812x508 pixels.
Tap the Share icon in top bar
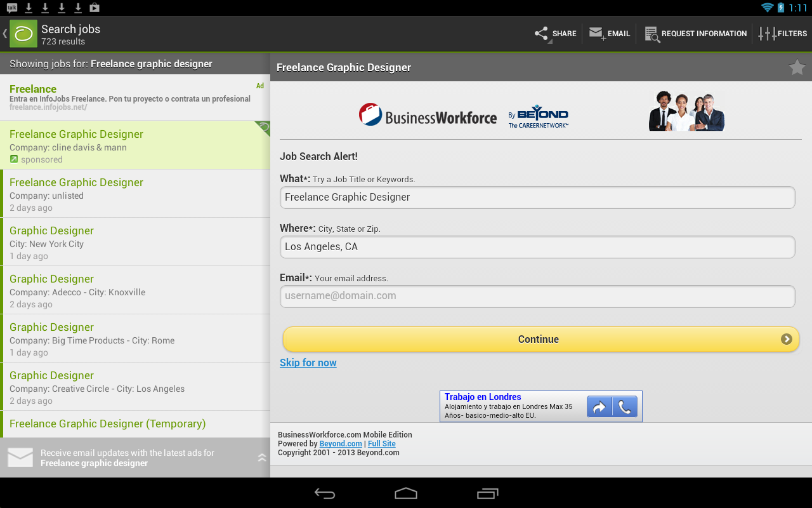point(541,34)
